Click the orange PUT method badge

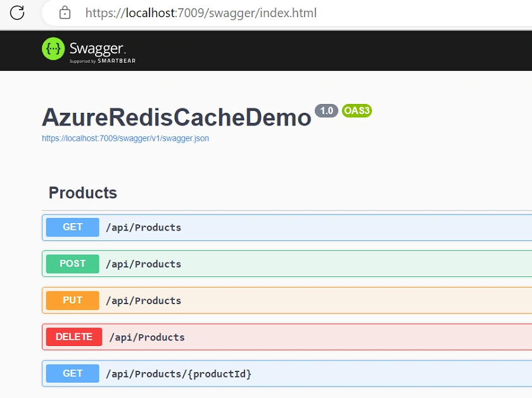pyautogui.click(x=73, y=300)
